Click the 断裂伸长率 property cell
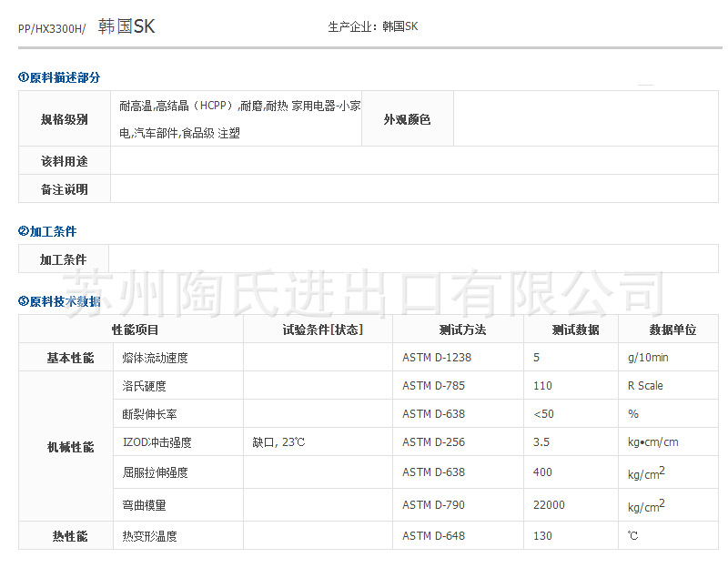This screenshot has width=728, height=568. (x=178, y=414)
